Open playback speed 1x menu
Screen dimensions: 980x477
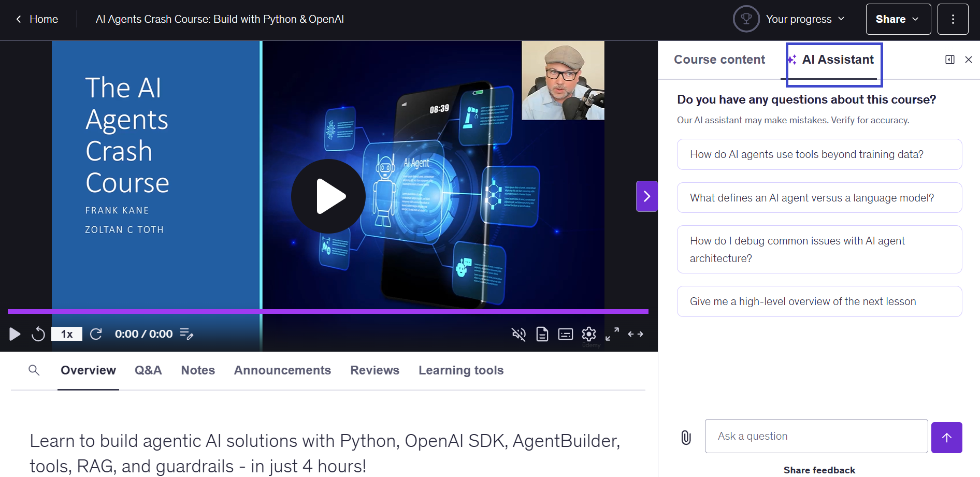pyautogui.click(x=67, y=334)
